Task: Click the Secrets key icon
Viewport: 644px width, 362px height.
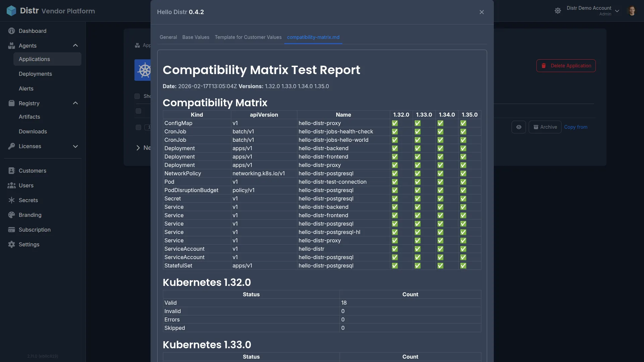Action: pos(12,200)
